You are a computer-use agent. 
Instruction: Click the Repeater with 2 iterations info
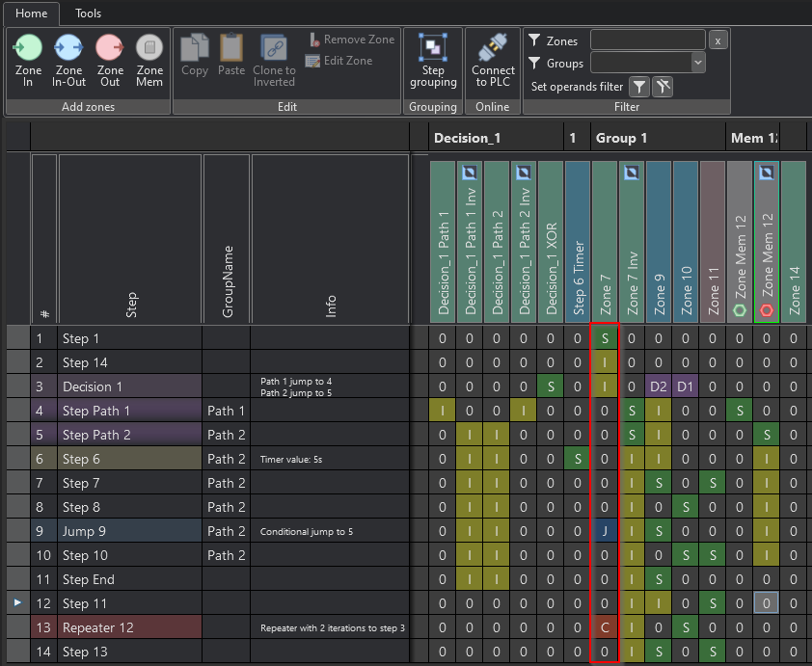[x=333, y=627]
